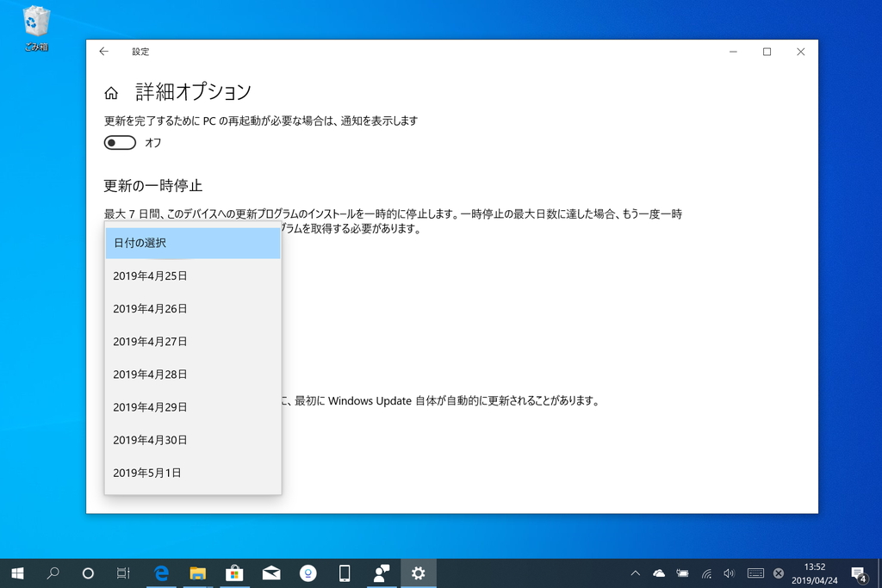Open the Microsoft Store from the taskbar
Image resolution: width=882 pixels, height=588 pixels.
(235, 573)
